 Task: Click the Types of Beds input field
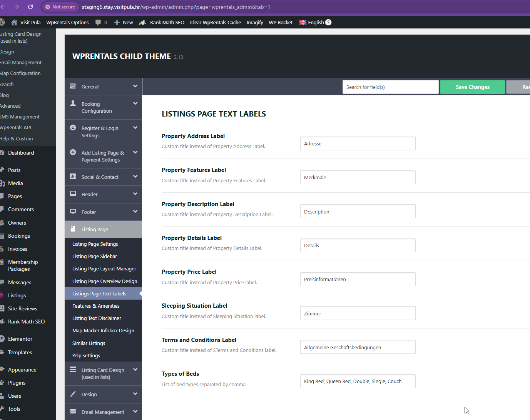click(x=358, y=381)
